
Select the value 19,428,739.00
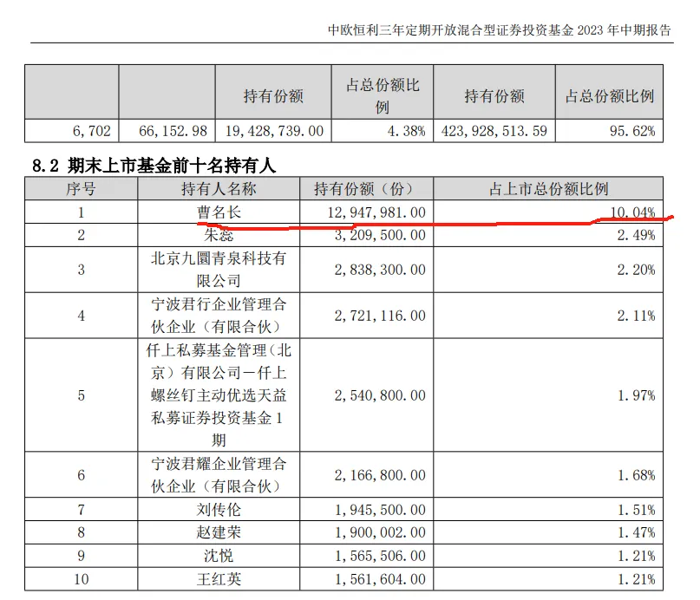[x=275, y=131]
